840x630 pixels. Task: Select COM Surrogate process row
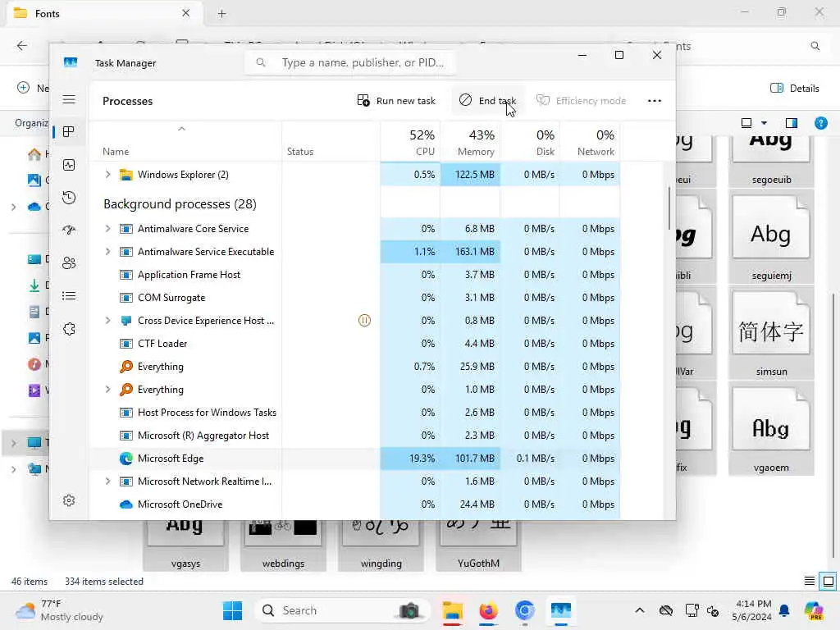(x=354, y=298)
